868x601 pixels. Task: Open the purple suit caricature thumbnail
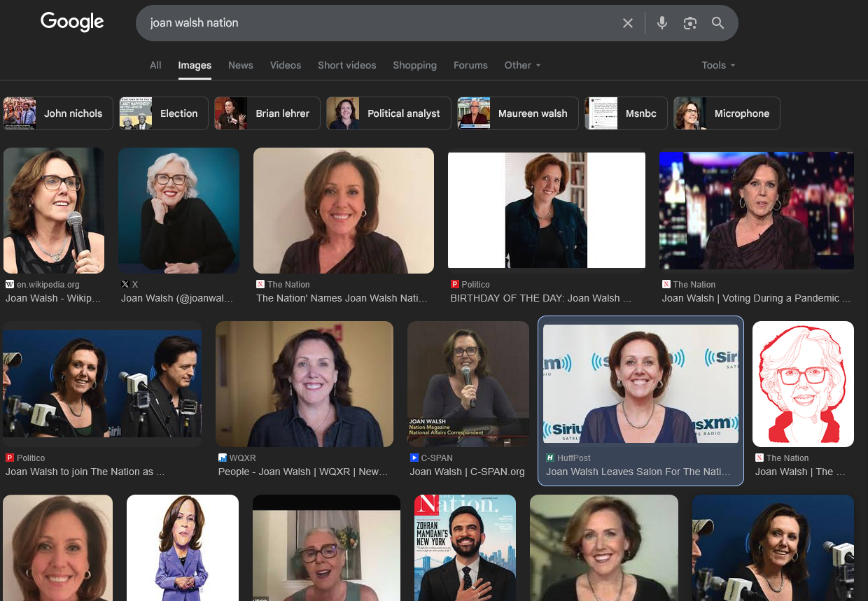pyautogui.click(x=183, y=548)
